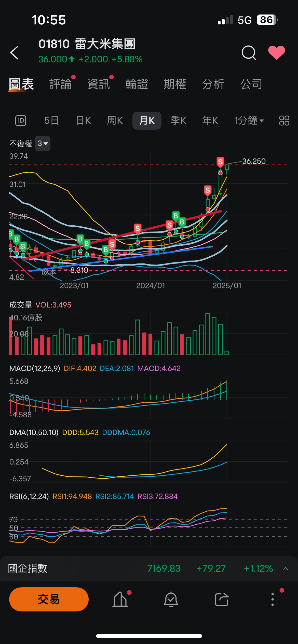Image resolution: width=298 pixels, height=644 pixels.
Task: Select the 周K weekly candlestick period
Action: click(x=115, y=121)
